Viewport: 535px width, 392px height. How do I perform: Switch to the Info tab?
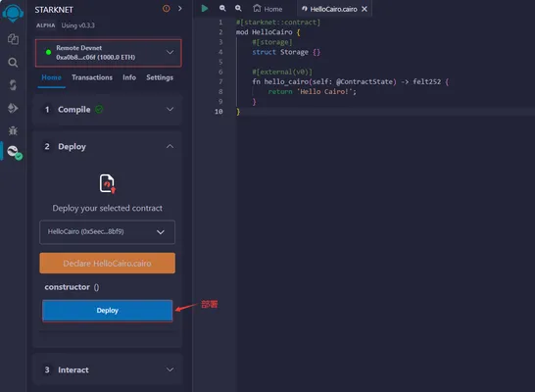coord(129,77)
